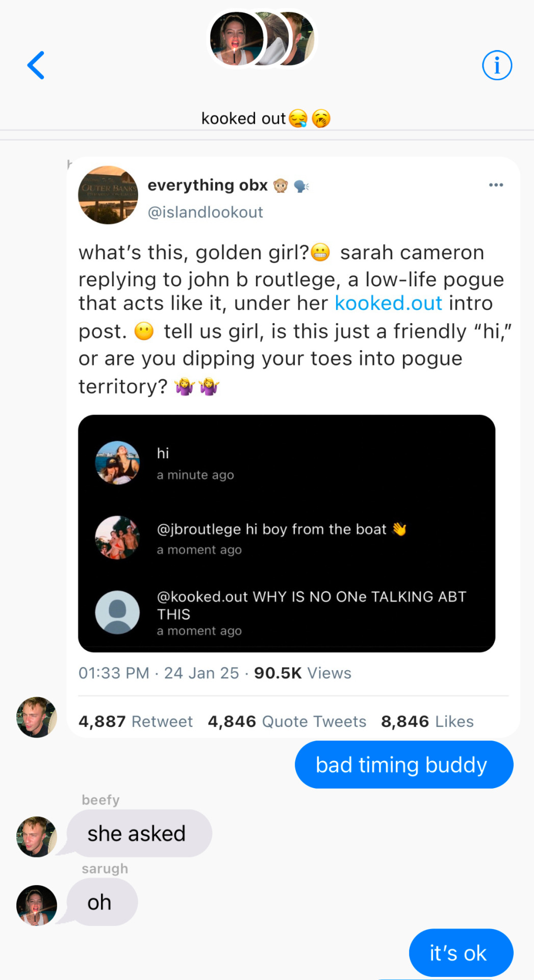Screen dimensions: 534x980
Task: Follow the blue kooked.out link
Action: (388, 303)
